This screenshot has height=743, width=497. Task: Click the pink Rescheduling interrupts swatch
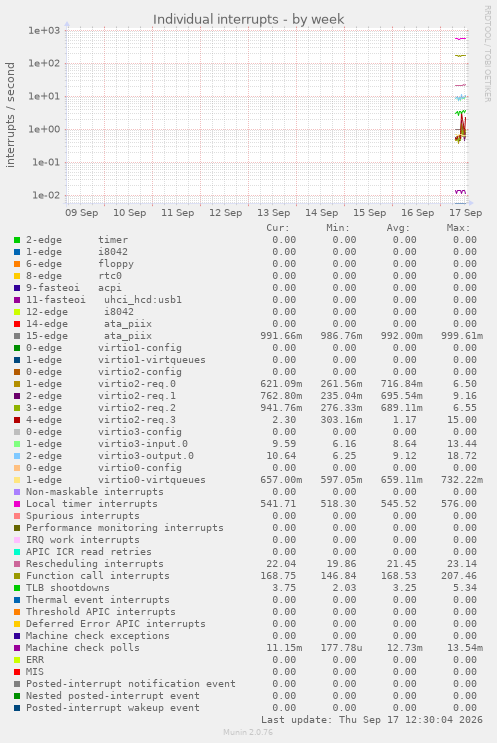(x=17, y=564)
